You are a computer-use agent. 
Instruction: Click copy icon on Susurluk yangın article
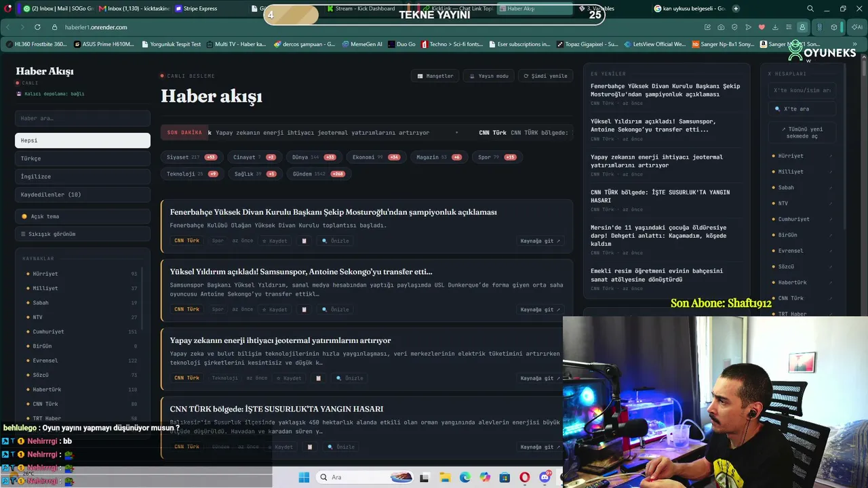pos(310,447)
